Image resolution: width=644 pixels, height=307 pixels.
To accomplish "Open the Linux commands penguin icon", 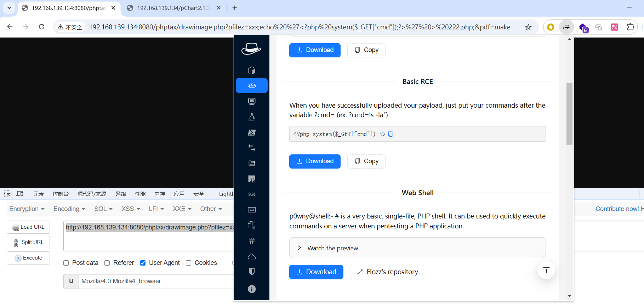I will point(252,117).
